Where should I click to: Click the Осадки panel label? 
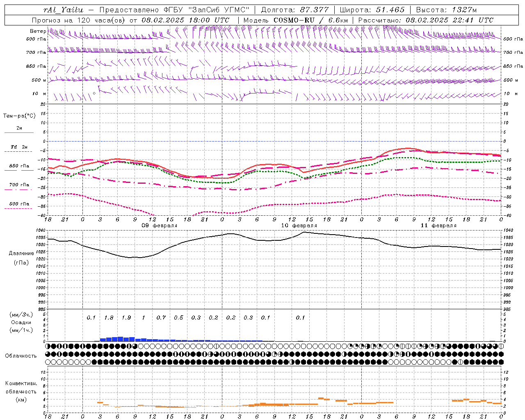[21, 322]
